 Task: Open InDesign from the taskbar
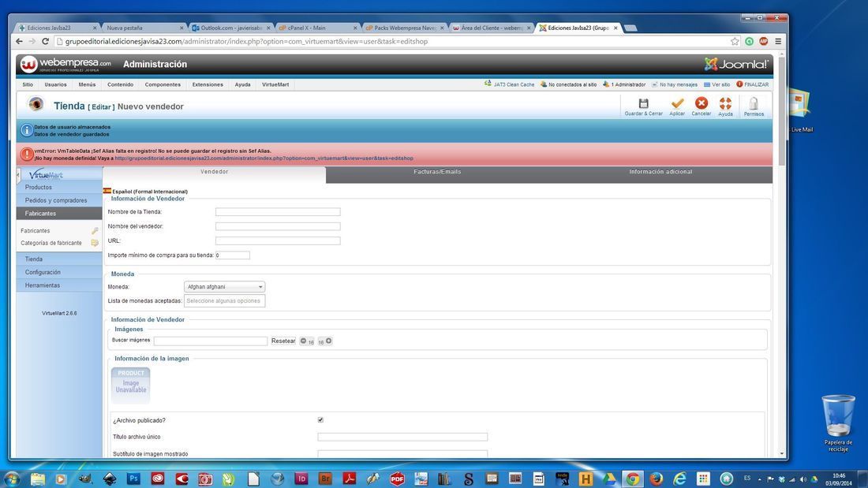click(301, 479)
